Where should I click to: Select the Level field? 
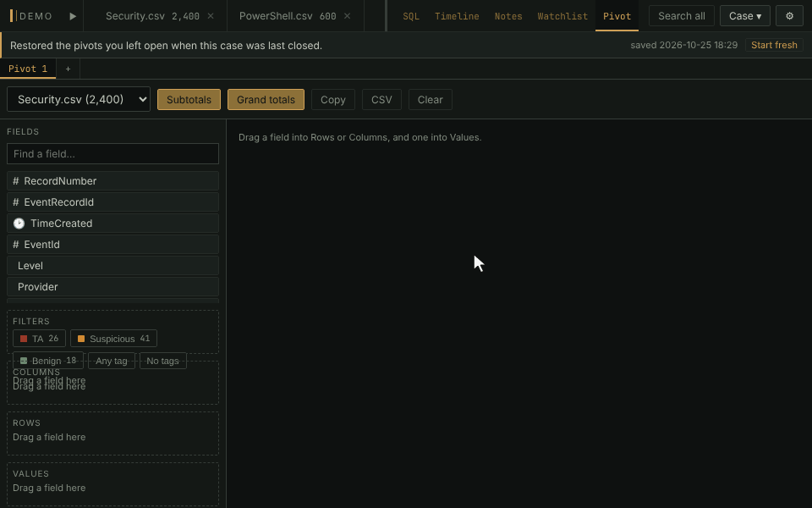pos(112,266)
